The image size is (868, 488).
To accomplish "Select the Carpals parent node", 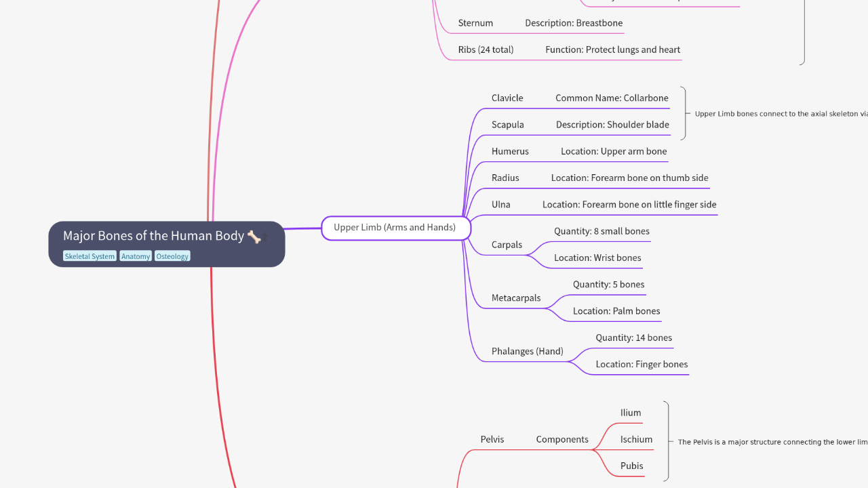I will click(x=507, y=245).
